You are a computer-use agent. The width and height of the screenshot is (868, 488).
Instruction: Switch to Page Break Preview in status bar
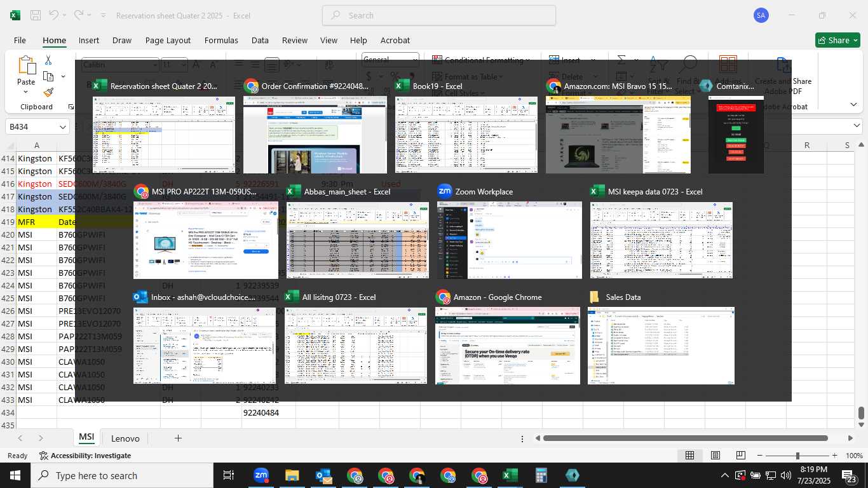coord(741,456)
